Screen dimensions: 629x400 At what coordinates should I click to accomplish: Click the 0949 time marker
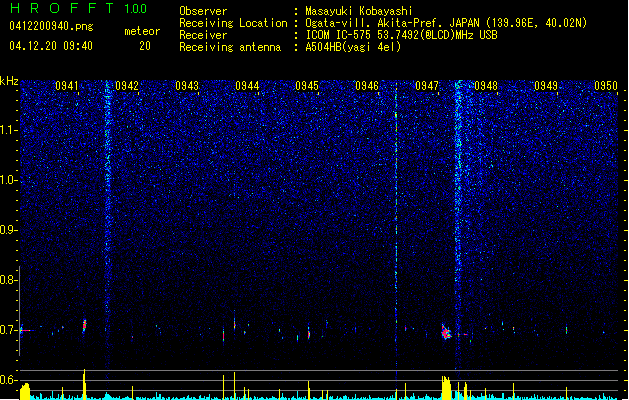(546, 86)
